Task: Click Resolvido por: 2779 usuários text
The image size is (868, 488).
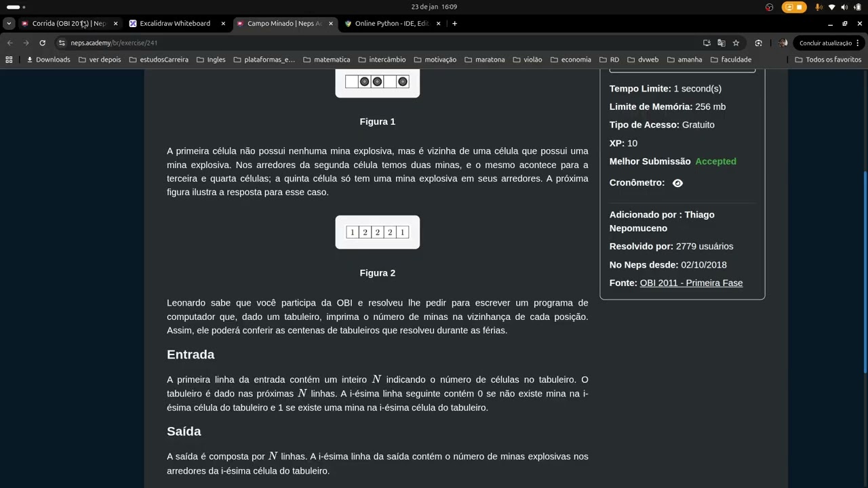Action: click(671, 246)
